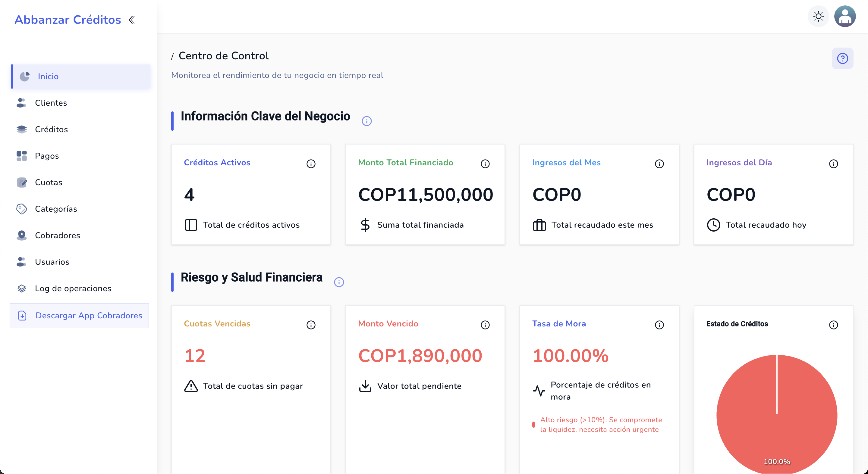868x474 pixels.
Task: Click the Créditos Activos card title
Action: point(217,163)
